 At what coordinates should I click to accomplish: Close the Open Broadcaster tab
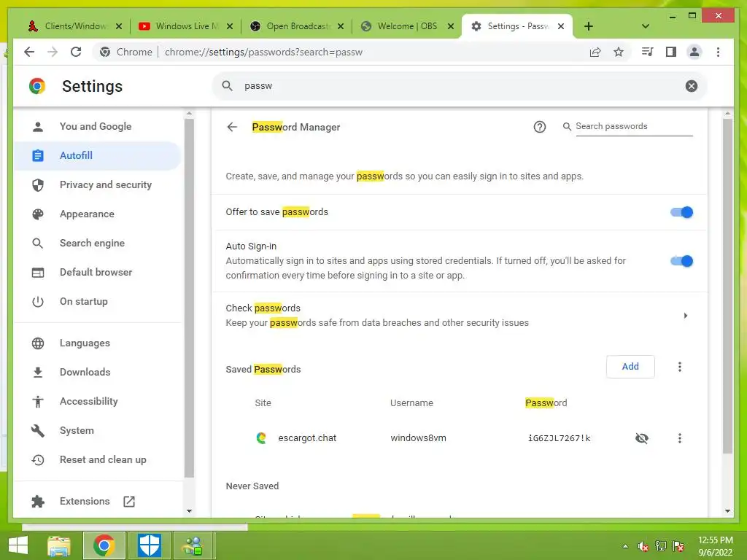341,26
